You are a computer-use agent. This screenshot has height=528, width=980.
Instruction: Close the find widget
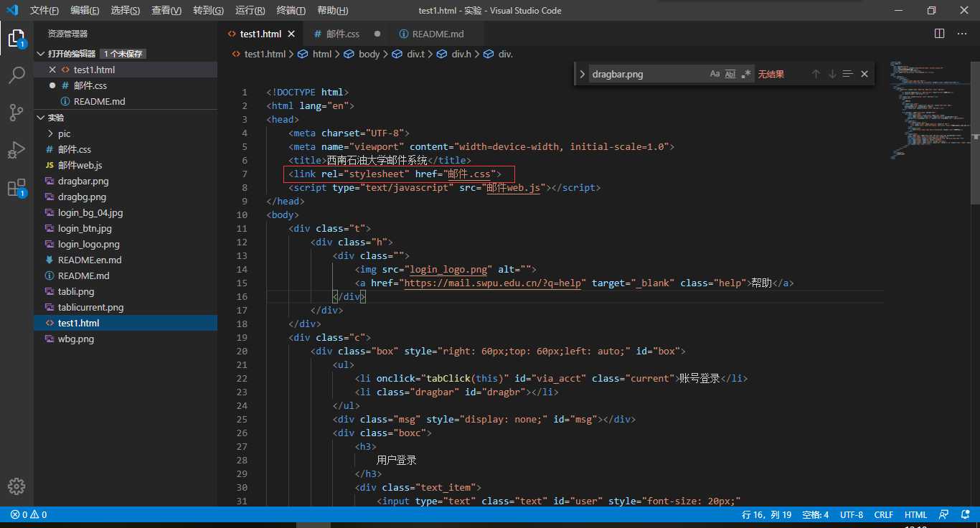click(x=864, y=74)
